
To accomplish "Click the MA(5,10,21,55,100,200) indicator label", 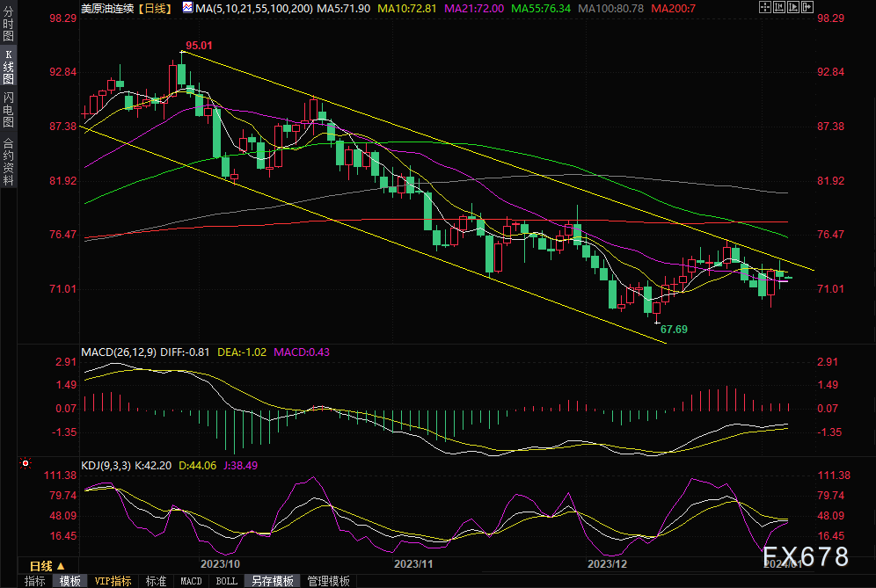I will tap(254, 9).
